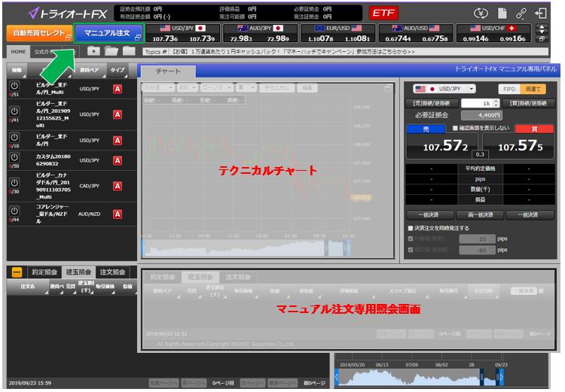Open the 自動売買セレクト auto-trade select panel

point(39,33)
